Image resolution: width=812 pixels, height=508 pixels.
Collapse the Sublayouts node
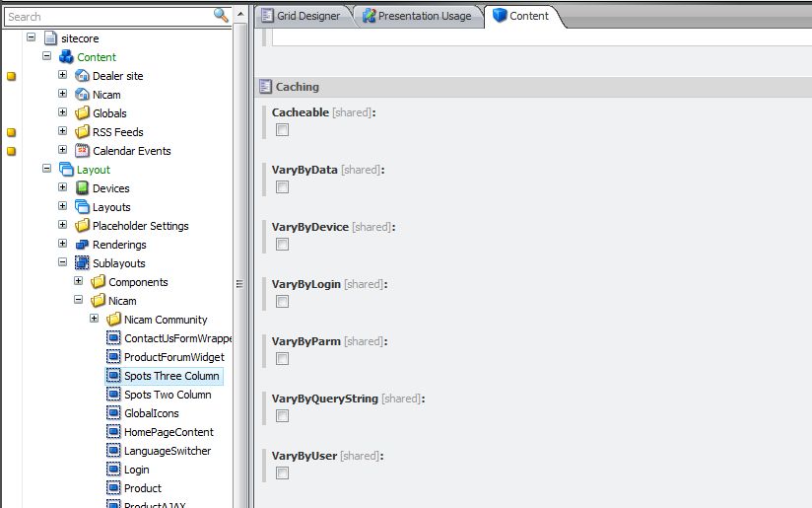click(63, 261)
